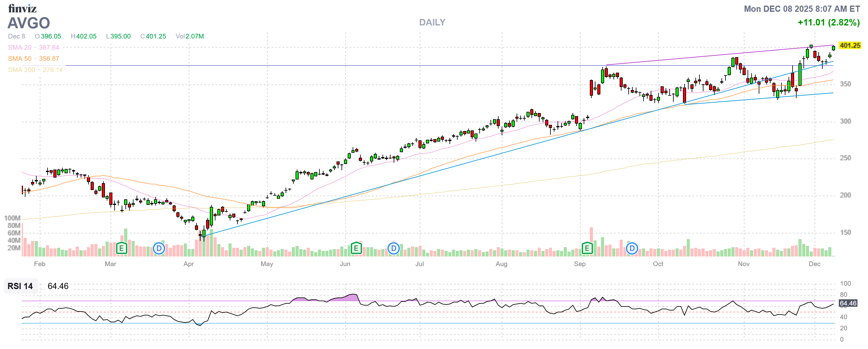Click the September earnings E marker
This screenshot has height=349, width=868.
pyautogui.click(x=587, y=249)
